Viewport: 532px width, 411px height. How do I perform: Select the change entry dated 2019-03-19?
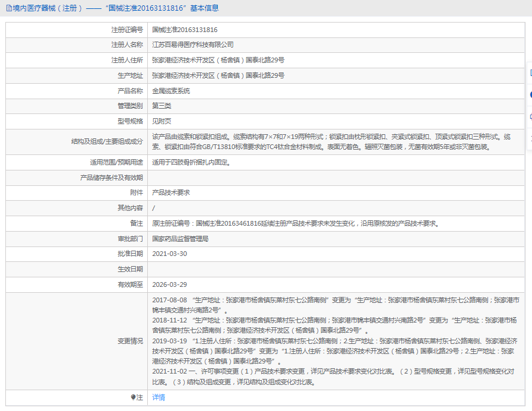pyautogui.click(x=334, y=351)
